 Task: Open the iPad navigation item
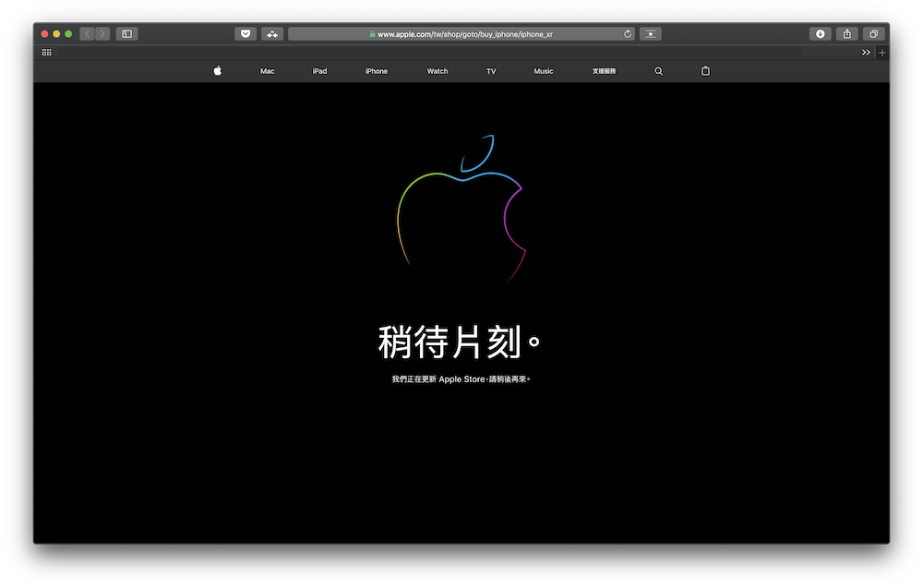click(319, 71)
